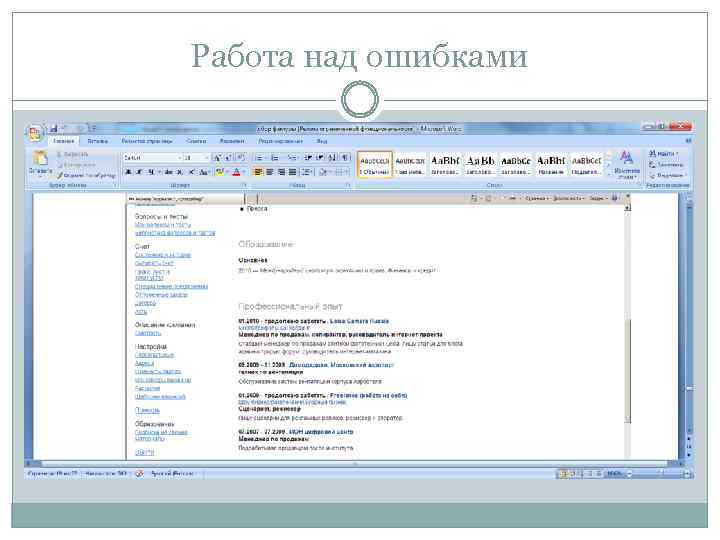The image size is (720, 540).
Task: Click the Subscript icon in Font group
Action: (x=180, y=172)
